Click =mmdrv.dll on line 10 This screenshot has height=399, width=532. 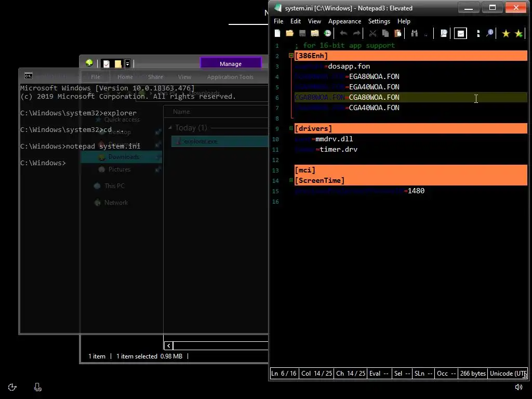click(332, 139)
